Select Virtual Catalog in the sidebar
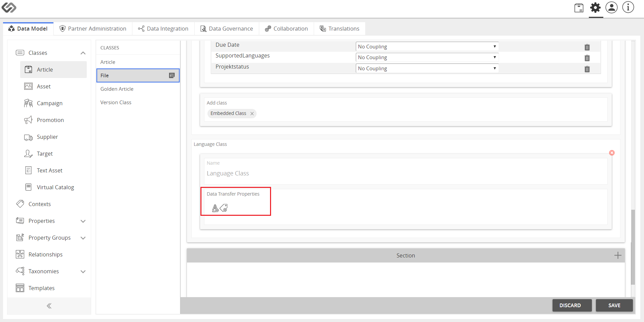 pos(53,187)
